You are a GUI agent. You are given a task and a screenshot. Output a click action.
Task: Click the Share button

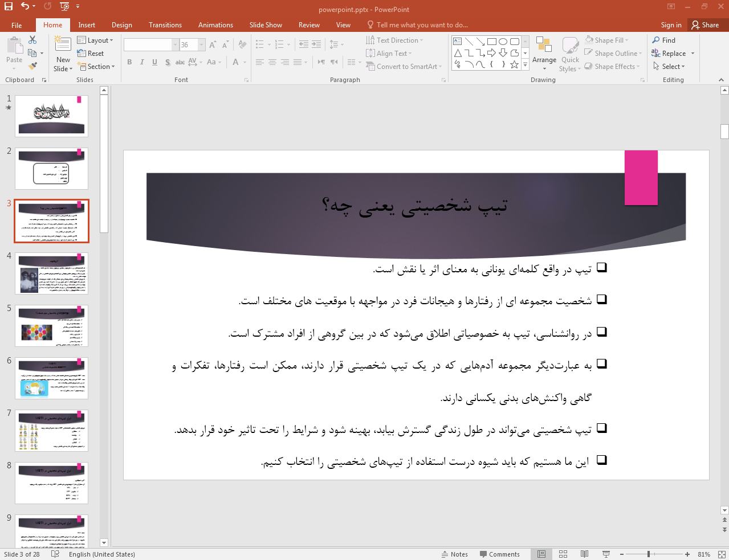pos(707,24)
